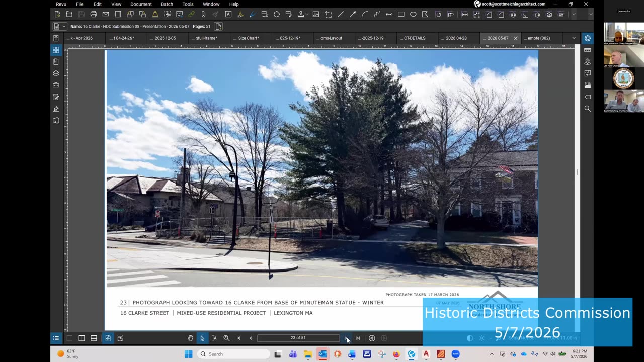This screenshot has height=362, width=644.
Task: Open the Properties gear panel in right sidebar
Action: pyautogui.click(x=587, y=38)
